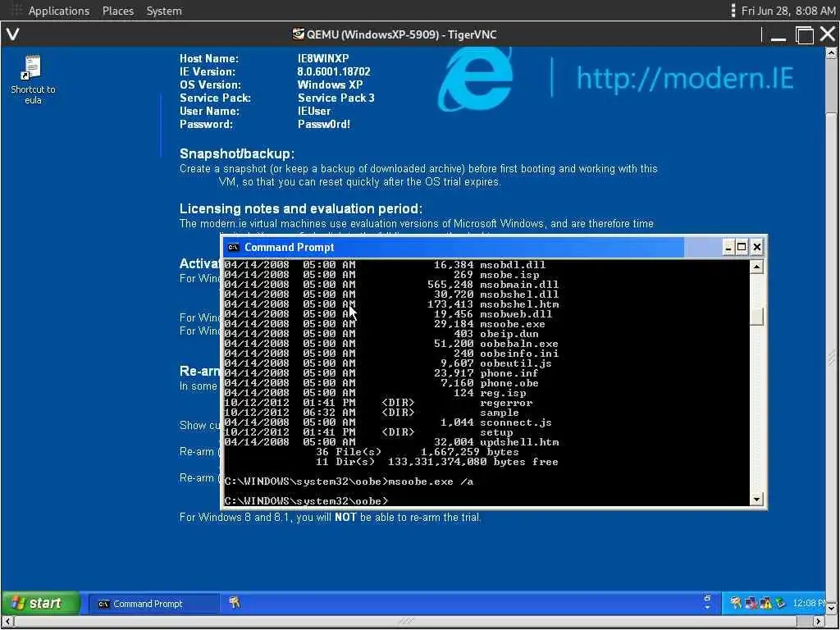Open the Shortcut to eula desktop icon

[33, 80]
